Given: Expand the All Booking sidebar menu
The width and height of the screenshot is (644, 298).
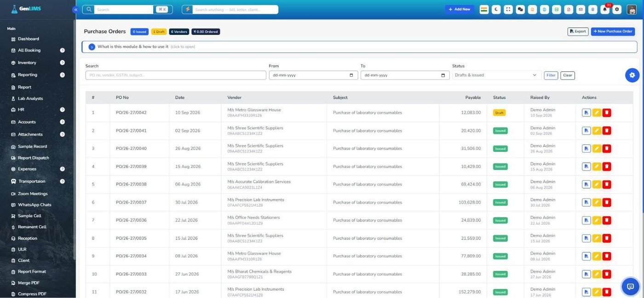Looking at the screenshot, I should click(38, 50).
